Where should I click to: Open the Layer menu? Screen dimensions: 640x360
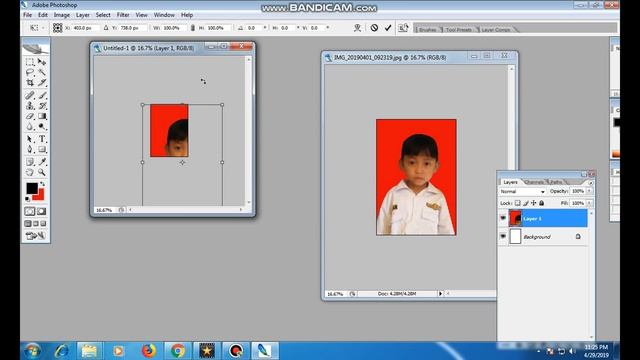click(82, 15)
